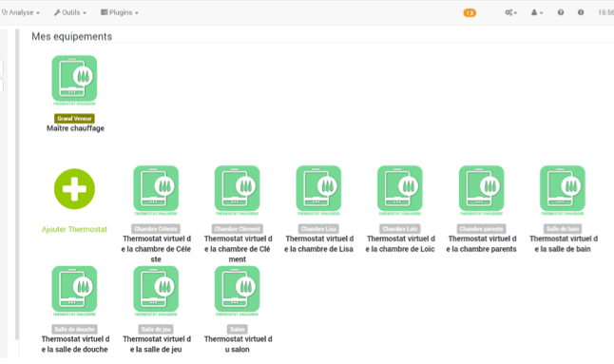Click the question mark help icon

pyautogui.click(x=561, y=12)
